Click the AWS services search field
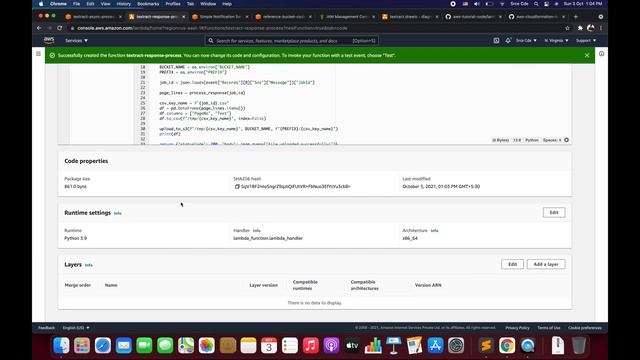 pos(291,40)
